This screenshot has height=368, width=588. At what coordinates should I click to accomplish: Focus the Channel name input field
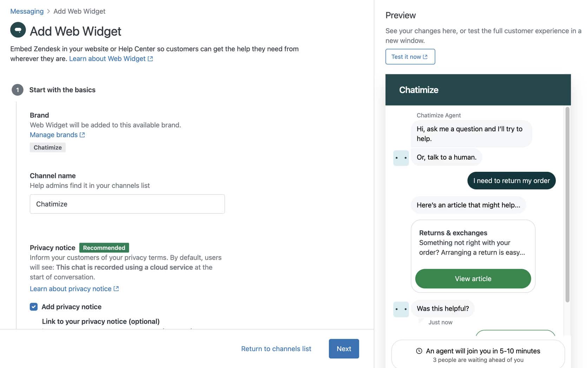(x=127, y=204)
